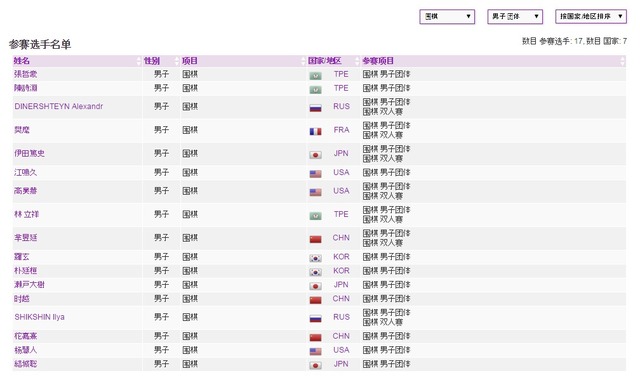Click France flag icon in 樊麾 row

[315, 131]
